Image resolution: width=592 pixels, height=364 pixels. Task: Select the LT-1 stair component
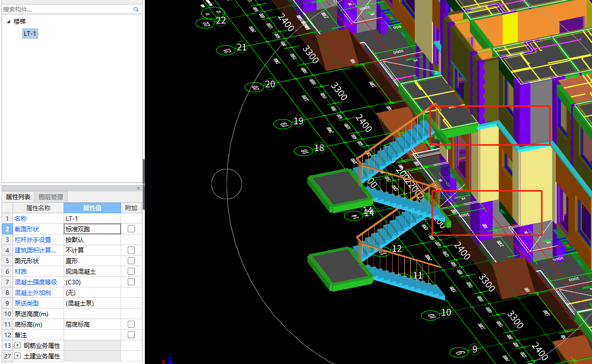30,34
